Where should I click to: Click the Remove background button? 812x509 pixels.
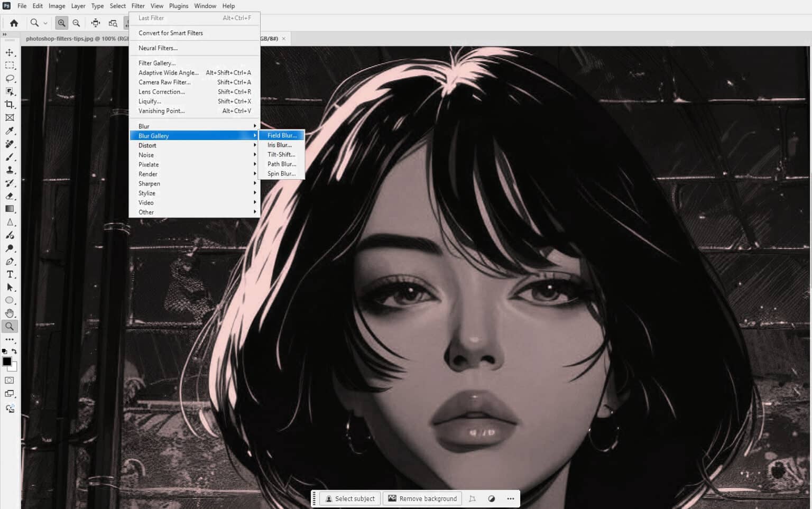(422, 498)
